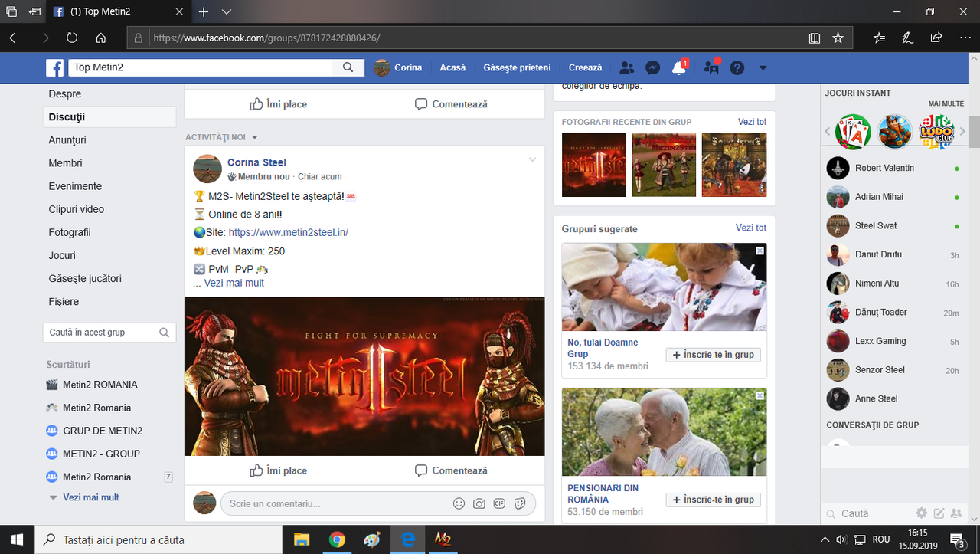Open Google Chrome from taskbar
The width and height of the screenshot is (980, 554).
coord(337,539)
